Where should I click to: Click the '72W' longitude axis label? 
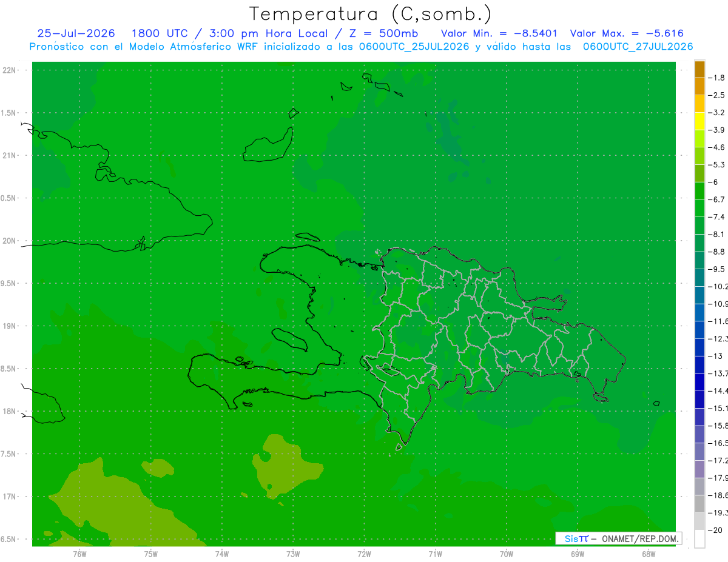(x=365, y=554)
